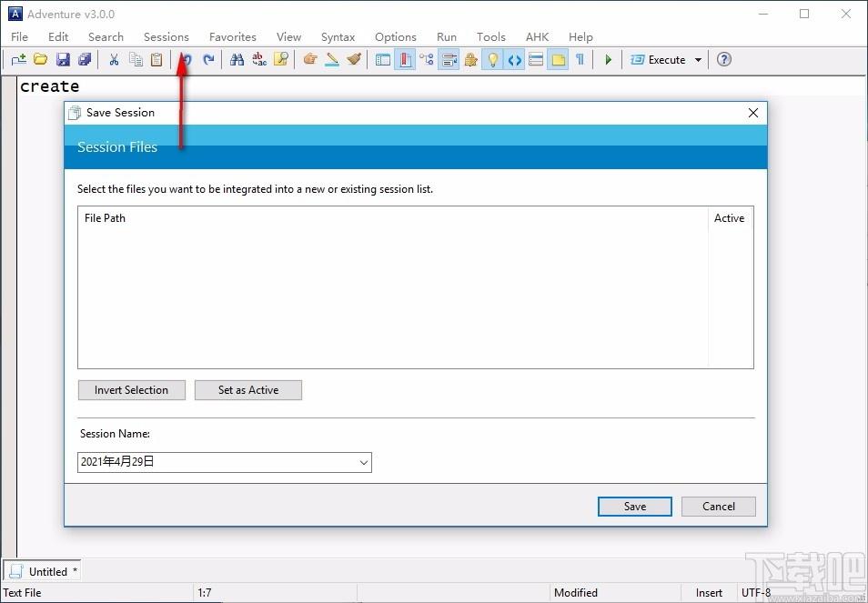
Task: Cancel the Save Session dialog
Action: (718, 507)
